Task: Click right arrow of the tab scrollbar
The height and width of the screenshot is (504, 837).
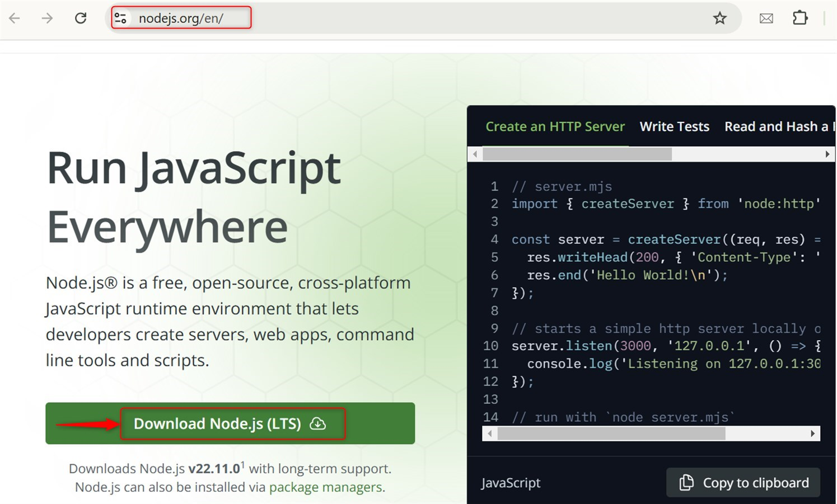Action: click(x=827, y=154)
